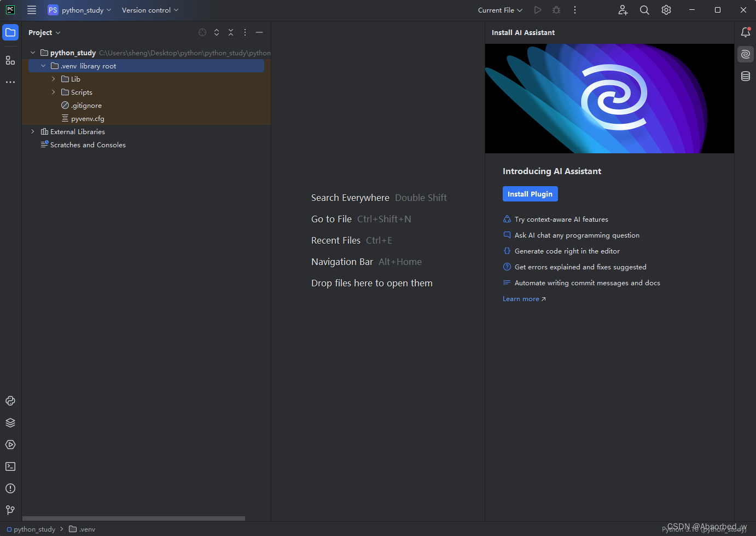The width and height of the screenshot is (756, 536).
Task: Click the AI Assistant banner image
Action: tap(609, 99)
